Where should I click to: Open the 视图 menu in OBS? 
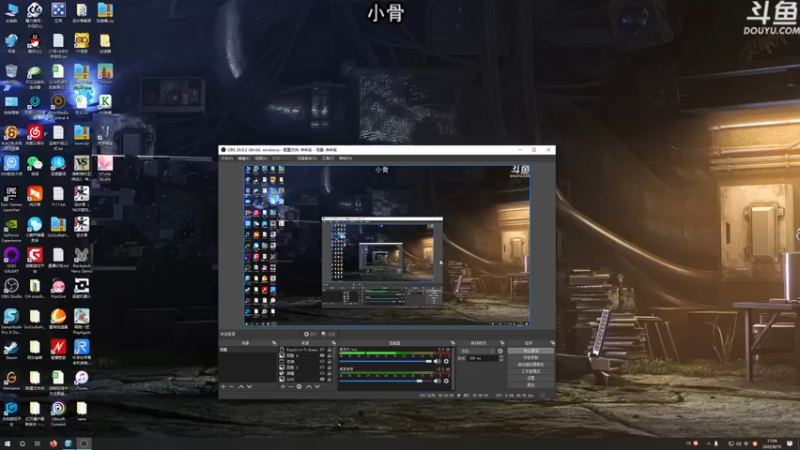(x=261, y=158)
